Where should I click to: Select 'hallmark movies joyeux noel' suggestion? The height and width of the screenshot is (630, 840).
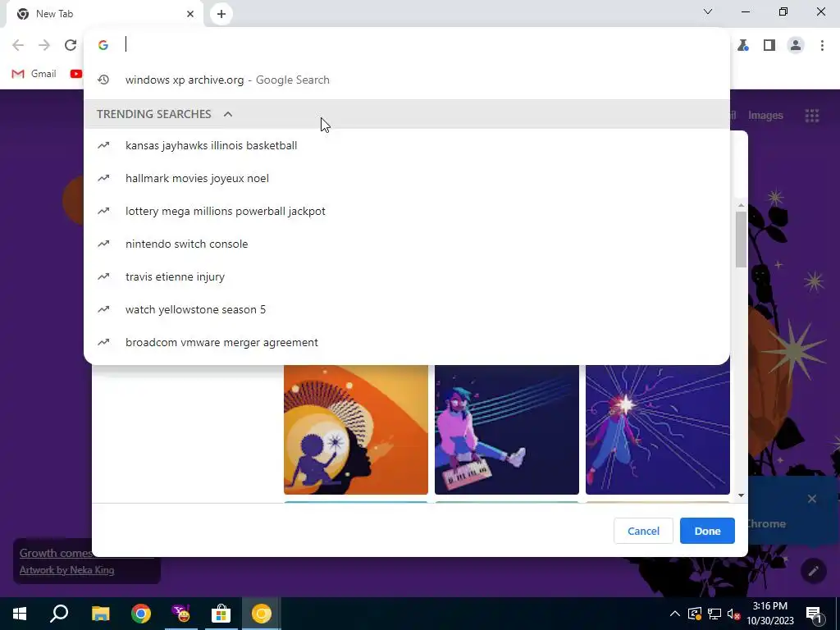(407, 178)
